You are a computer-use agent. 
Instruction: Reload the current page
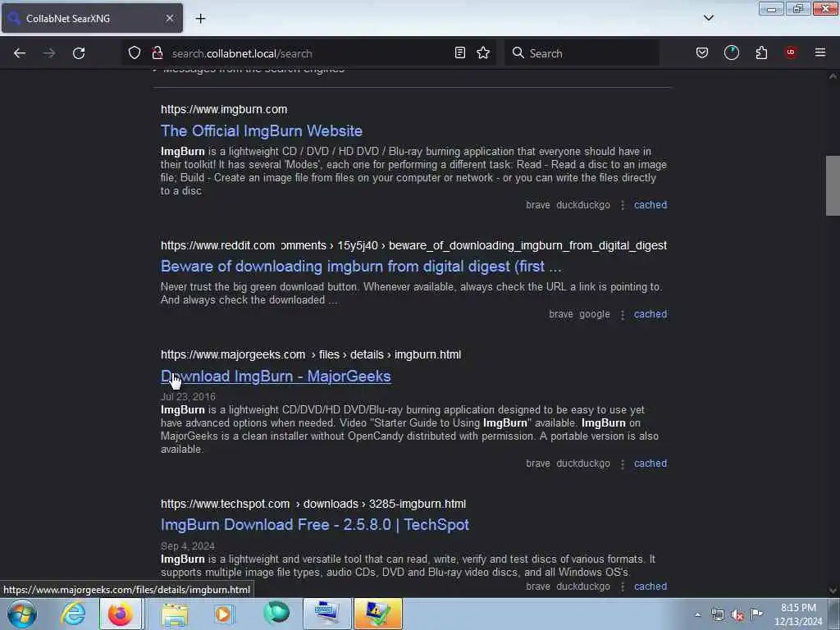pyautogui.click(x=79, y=53)
